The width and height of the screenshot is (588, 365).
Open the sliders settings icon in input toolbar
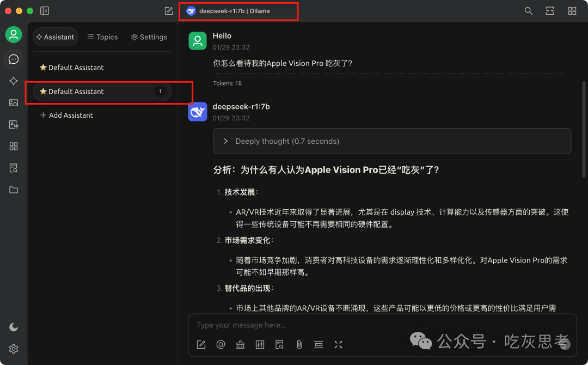pyautogui.click(x=260, y=344)
